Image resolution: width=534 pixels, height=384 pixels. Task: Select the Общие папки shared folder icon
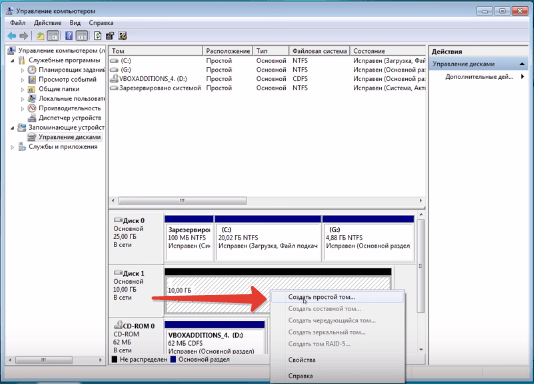32,89
